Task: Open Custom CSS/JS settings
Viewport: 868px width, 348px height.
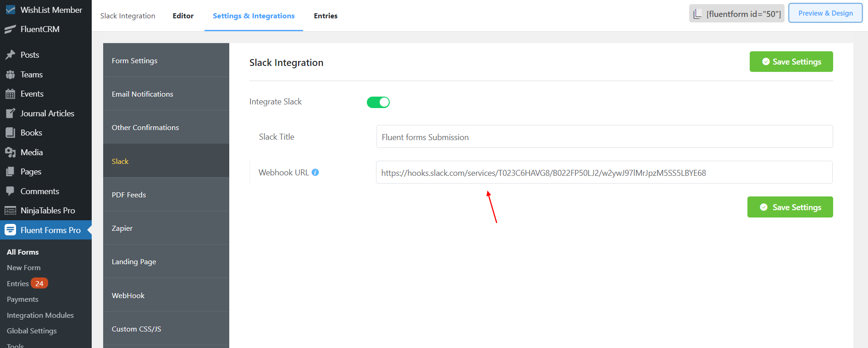Action: pos(166,329)
